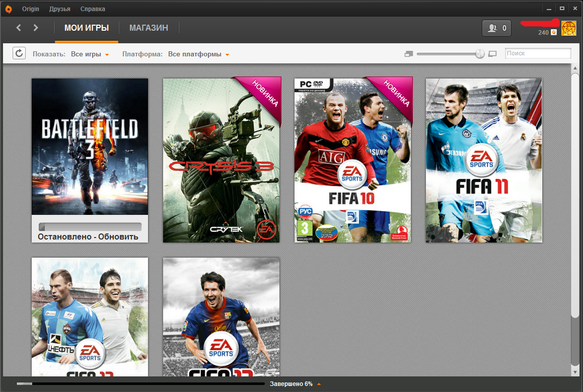Go back with the left arrow
583x392 pixels.
(x=19, y=28)
